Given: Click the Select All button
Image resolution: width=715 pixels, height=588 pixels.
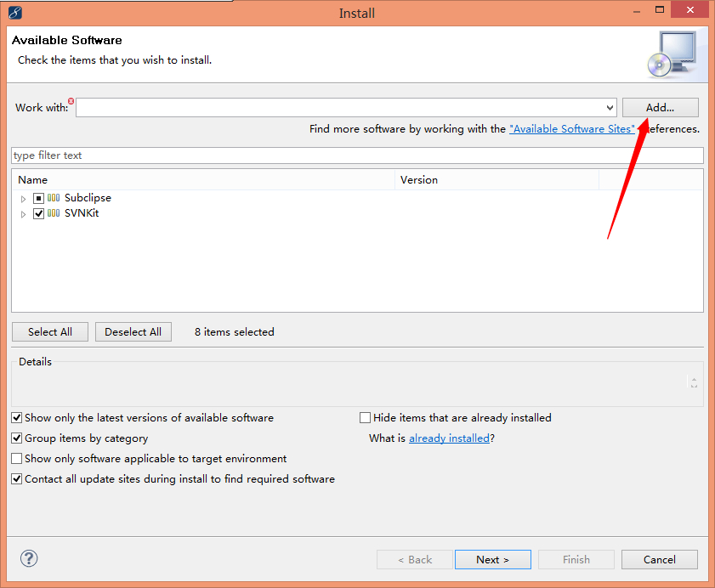Looking at the screenshot, I should 50,332.
